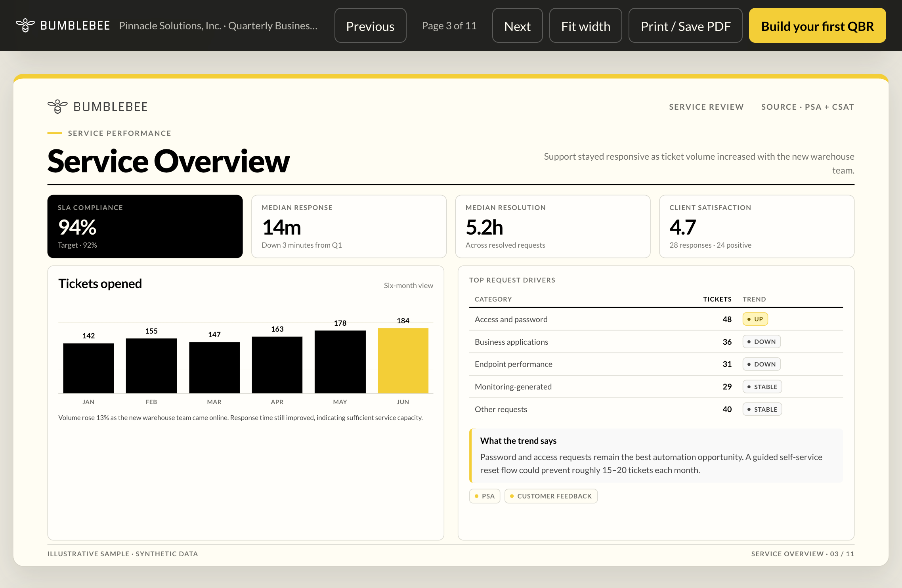Click DOWN badge in Business applications row
The width and height of the screenshot is (902, 588).
(x=761, y=342)
